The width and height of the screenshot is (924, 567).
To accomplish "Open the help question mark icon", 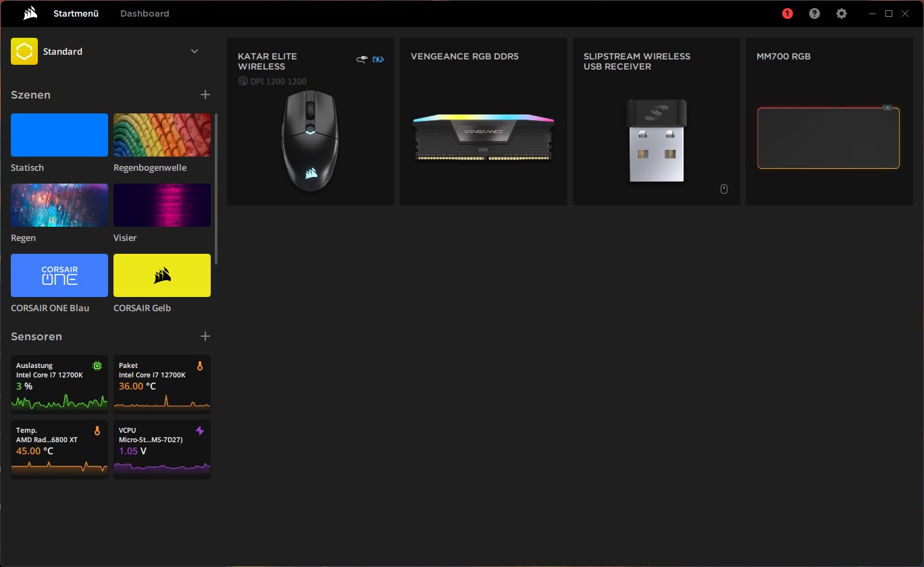I will coord(814,13).
